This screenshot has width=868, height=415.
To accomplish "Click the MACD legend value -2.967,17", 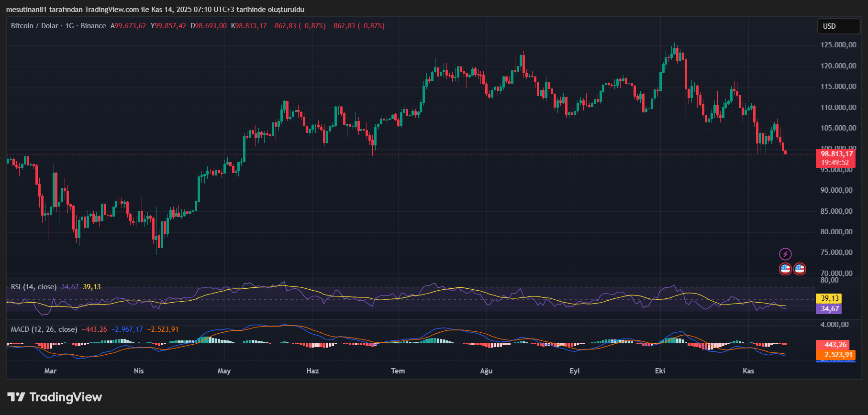I will (x=127, y=329).
